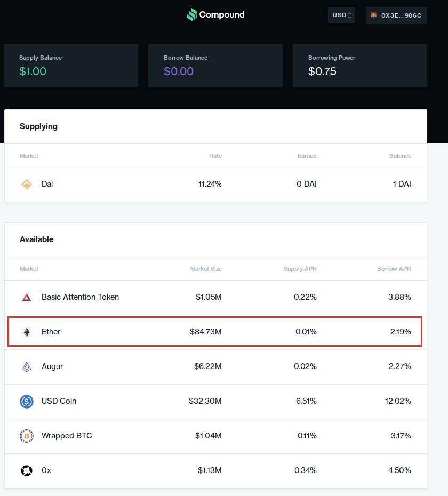Click Wrapped BTC's 3.17% borrow APR
This screenshot has width=448, height=496.
tap(401, 436)
